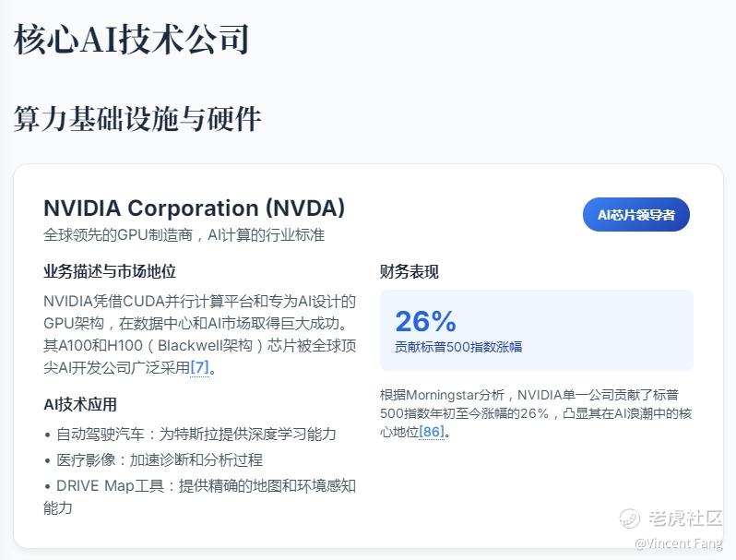Click the @Vincent Fang author handle
This screenshot has height=560, width=736.
tap(678, 543)
